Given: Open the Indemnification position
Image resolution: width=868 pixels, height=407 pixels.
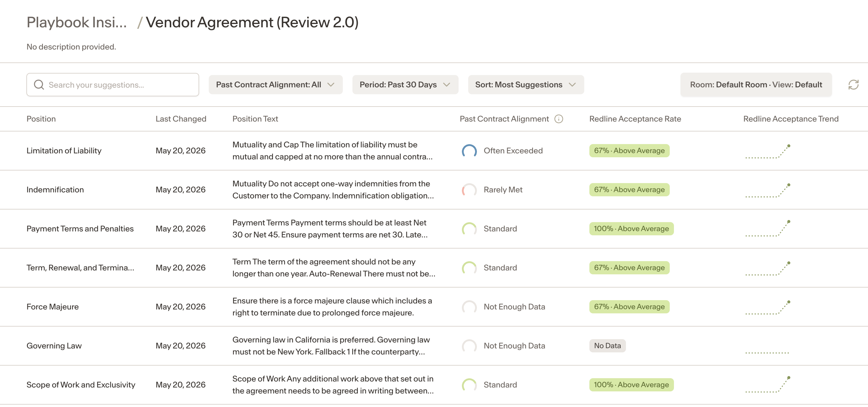Looking at the screenshot, I should pos(55,190).
